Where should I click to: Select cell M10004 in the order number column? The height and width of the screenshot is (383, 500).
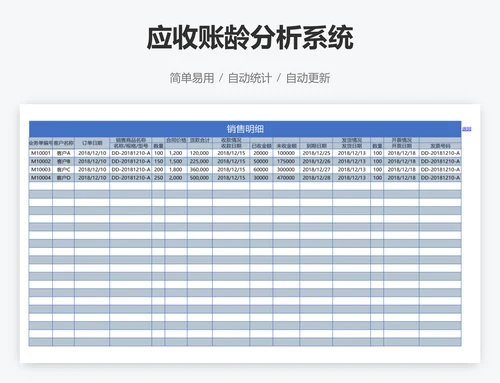(x=41, y=178)
